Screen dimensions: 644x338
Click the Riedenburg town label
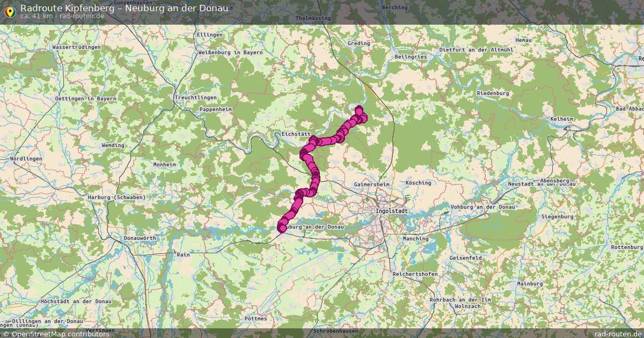click(x=493, y=93)
